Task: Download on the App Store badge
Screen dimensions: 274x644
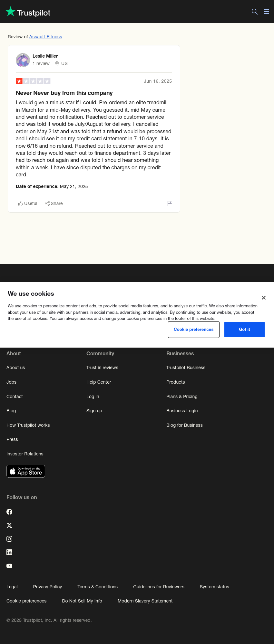Action: (x=26, y=471)
